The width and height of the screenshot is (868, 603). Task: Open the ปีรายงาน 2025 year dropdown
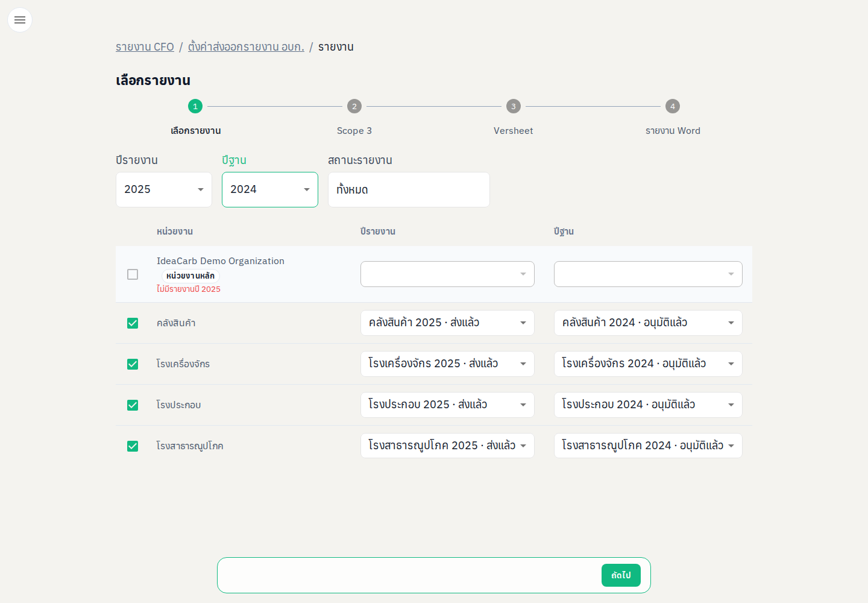pos(164,189)
